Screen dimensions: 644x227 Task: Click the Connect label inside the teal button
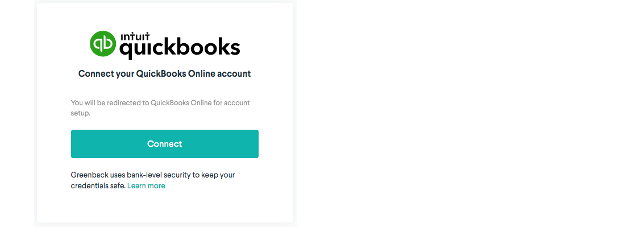[165, 144]
